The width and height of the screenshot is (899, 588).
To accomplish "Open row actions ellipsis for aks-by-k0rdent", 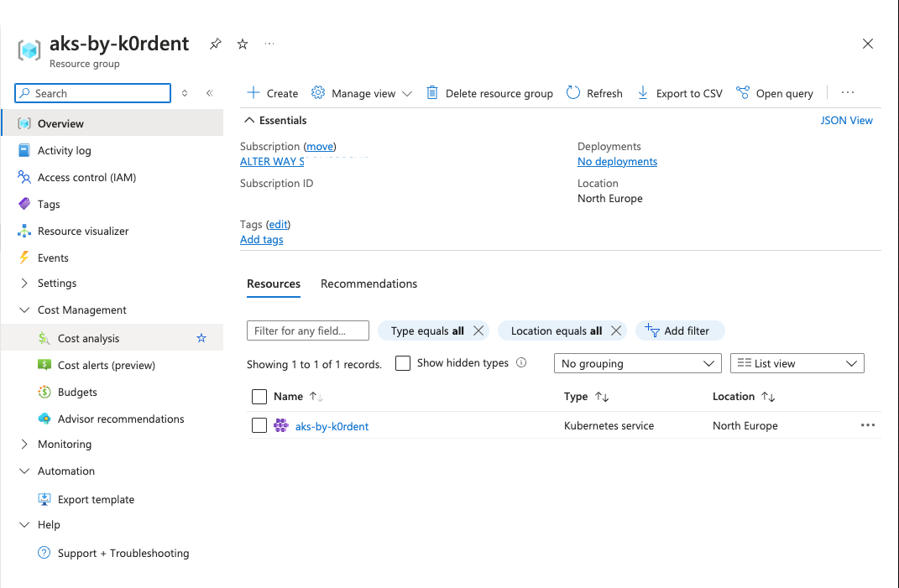I will 867,425.
